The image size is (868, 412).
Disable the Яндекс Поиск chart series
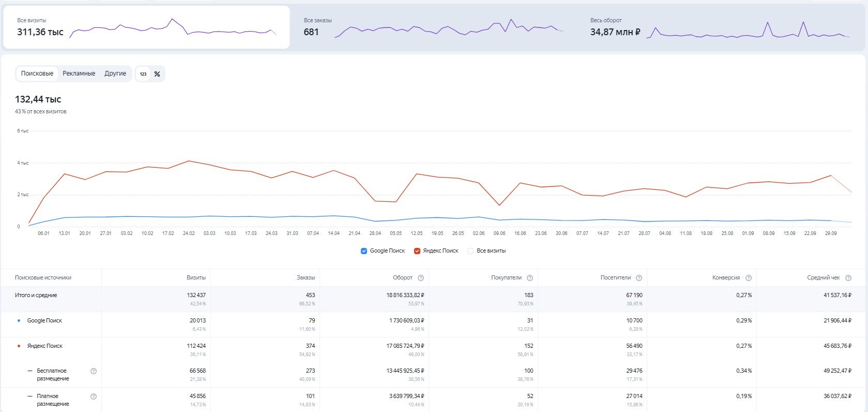pos(417,251)
